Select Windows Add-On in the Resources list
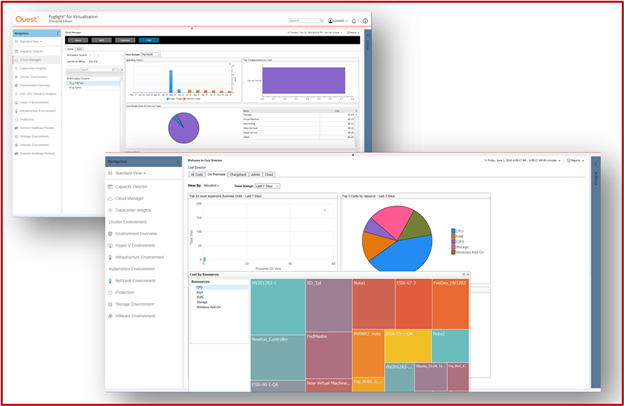This screenshot has height=406, width=624. [x=209, y=307]
